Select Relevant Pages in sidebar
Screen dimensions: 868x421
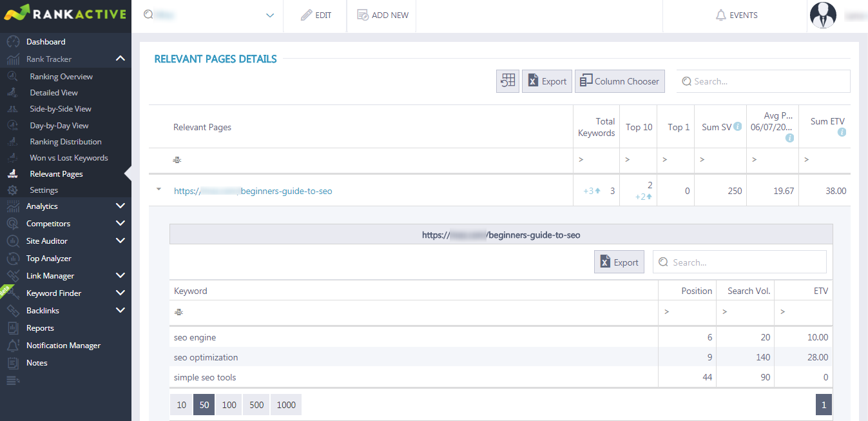[56, 174]
